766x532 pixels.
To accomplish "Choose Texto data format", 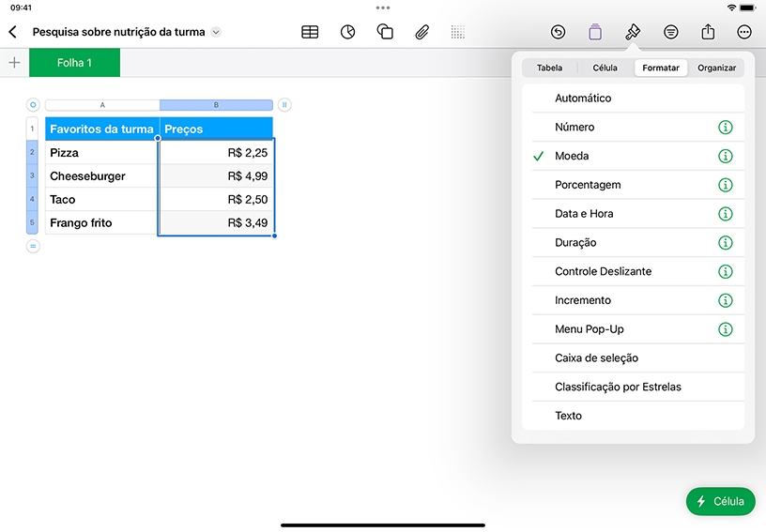I will pyautogui.click(x=633, y=416).
